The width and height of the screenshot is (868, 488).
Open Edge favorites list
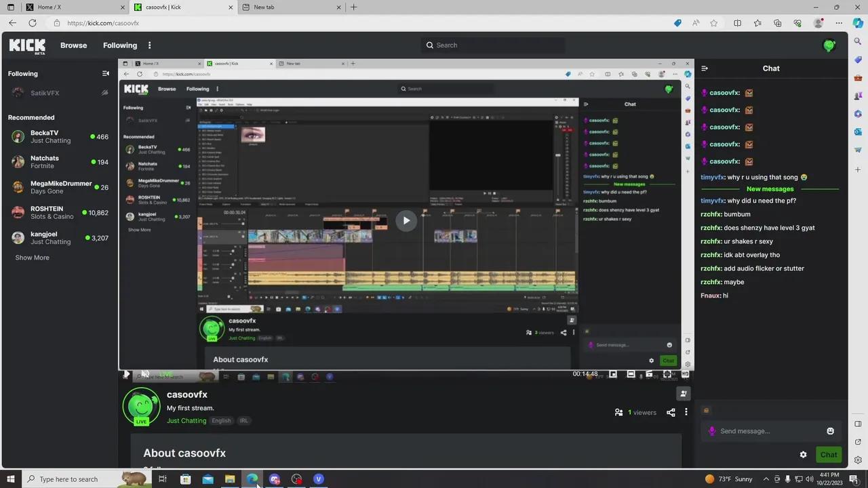click(x=757, y=23)
